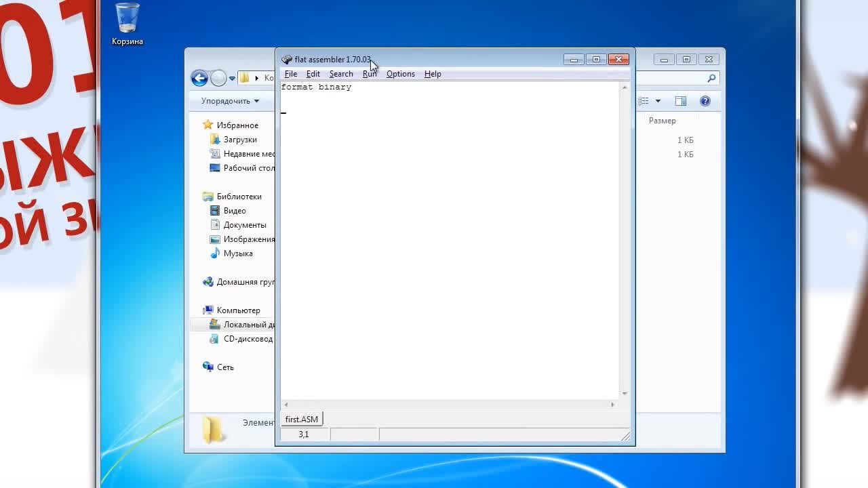Open the Документы library
Screen dimensions: 868x488
(245, 225)
